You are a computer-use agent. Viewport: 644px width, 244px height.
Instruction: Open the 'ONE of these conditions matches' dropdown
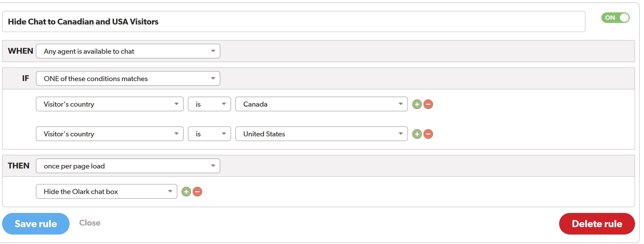coord(128,78)
